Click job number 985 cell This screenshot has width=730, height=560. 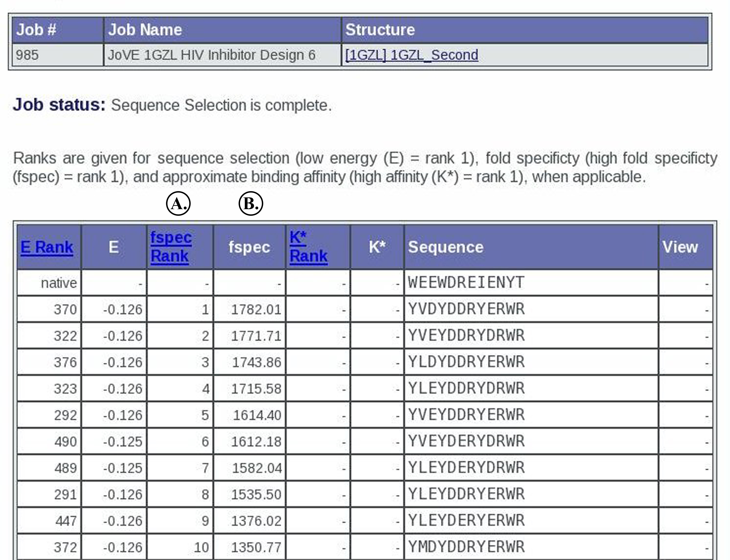27,55
